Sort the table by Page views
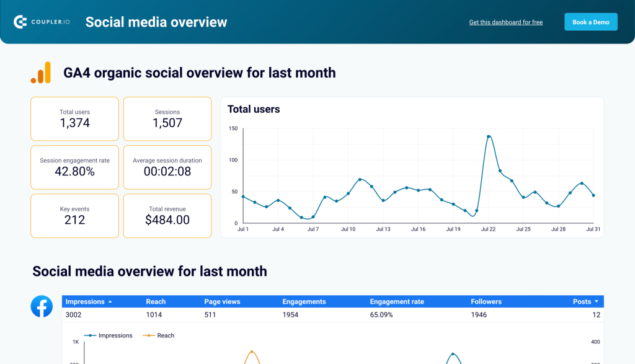 [x=222, y=301]
